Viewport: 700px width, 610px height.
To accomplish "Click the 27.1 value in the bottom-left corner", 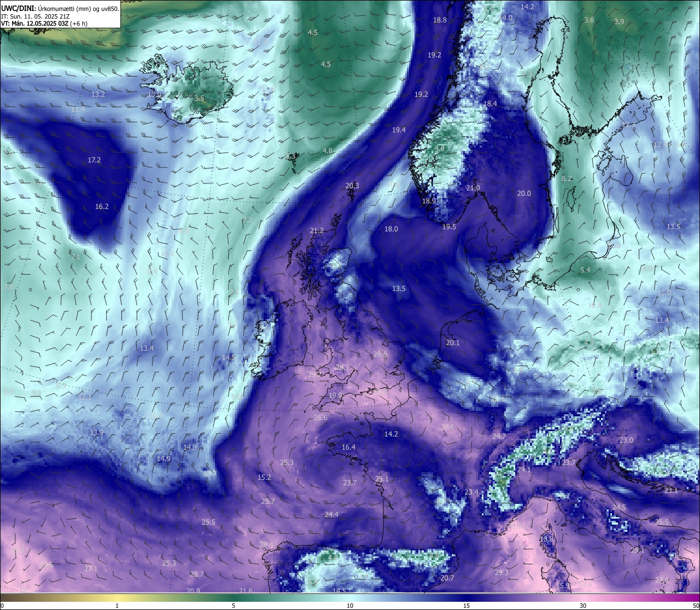I will (91, 569).
